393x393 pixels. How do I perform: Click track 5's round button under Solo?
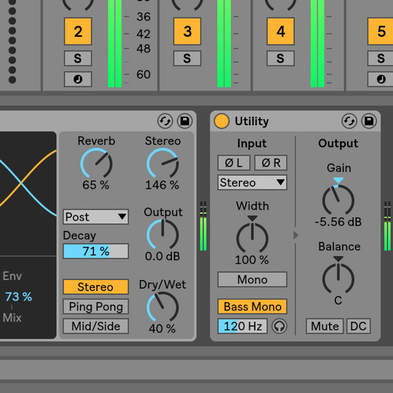(380, 79)
